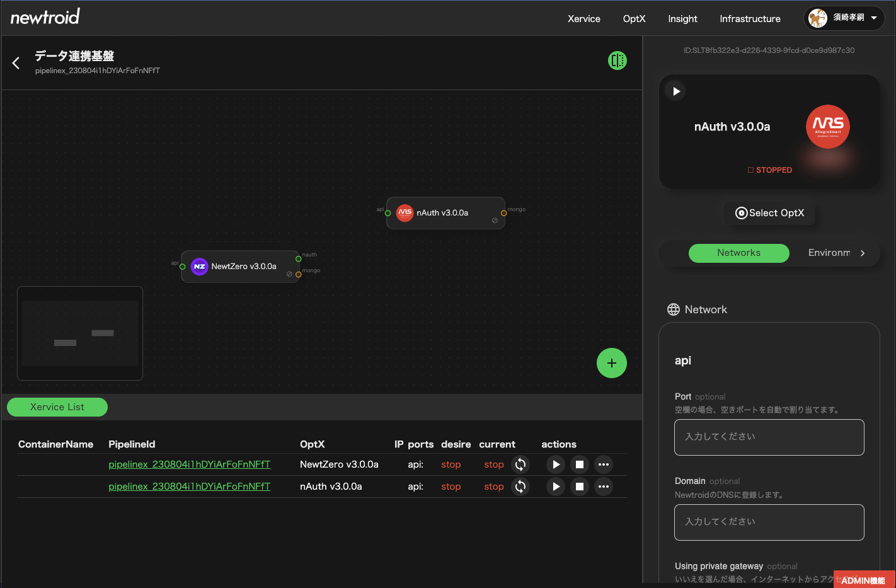Click the nAuth v3.0.0a card title

point(732,127)
